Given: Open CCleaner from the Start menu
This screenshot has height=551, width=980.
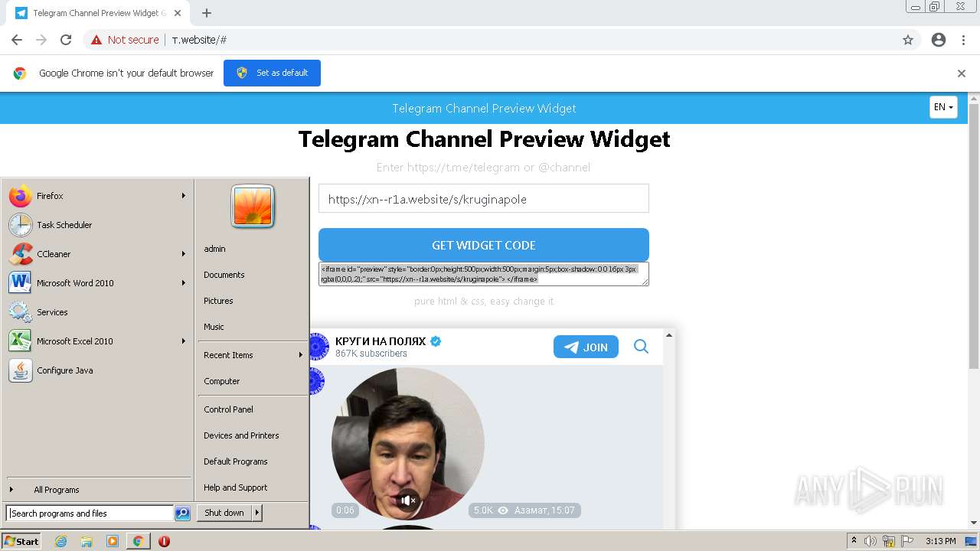Looking at the screenshot, I should [x=97, y=254].
